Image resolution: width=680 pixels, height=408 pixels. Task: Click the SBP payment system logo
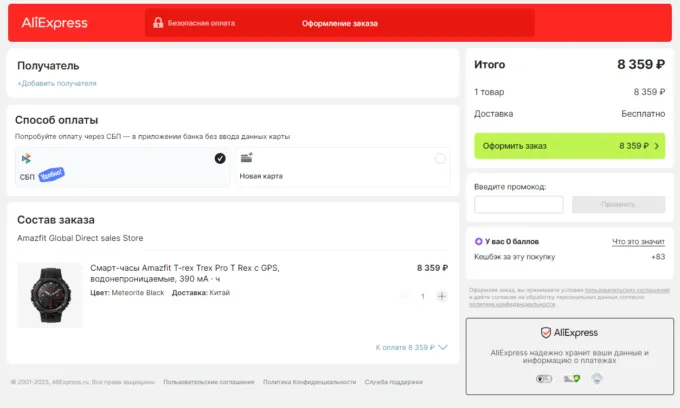(26, 158)
